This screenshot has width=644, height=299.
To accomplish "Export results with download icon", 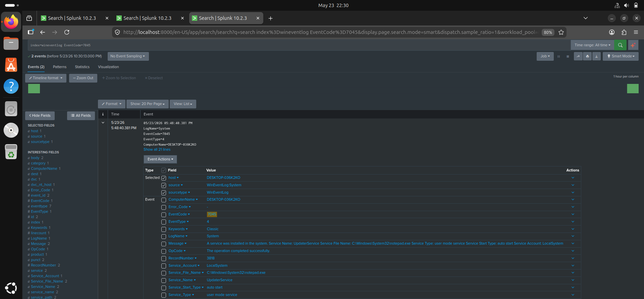I will coord(596,56).
